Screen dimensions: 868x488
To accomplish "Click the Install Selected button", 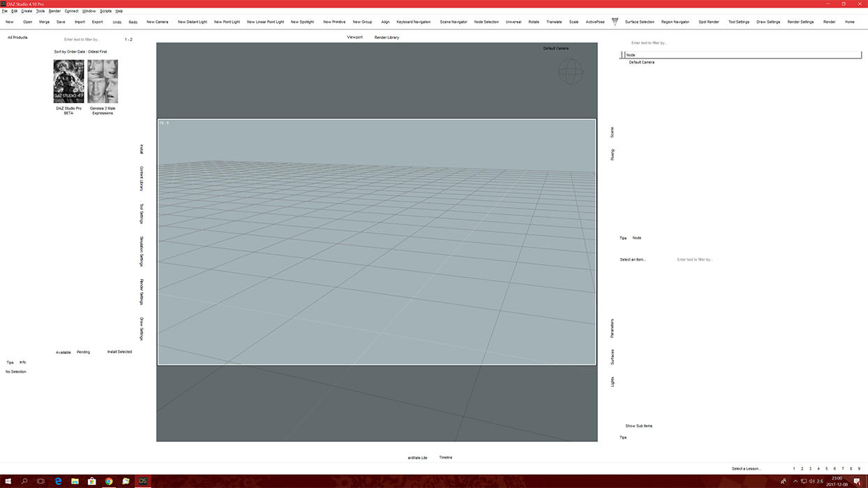I will click(x=119, y=352).
